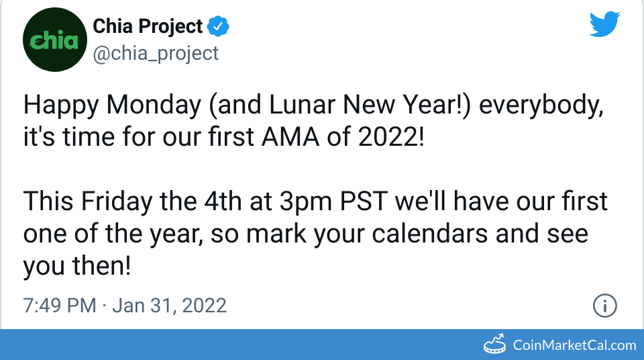Click the blue verified checkmark badge
644x360 pixels.
pos(218,27)
